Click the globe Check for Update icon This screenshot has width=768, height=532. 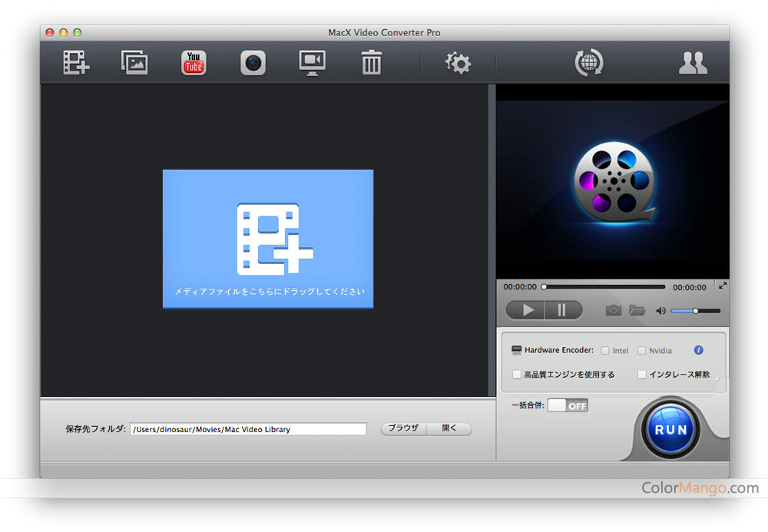click(x=589, y=63)
